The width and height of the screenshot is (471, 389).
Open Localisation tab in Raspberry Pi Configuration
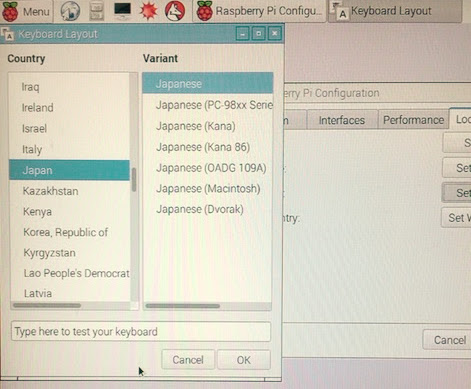point(461,119)
